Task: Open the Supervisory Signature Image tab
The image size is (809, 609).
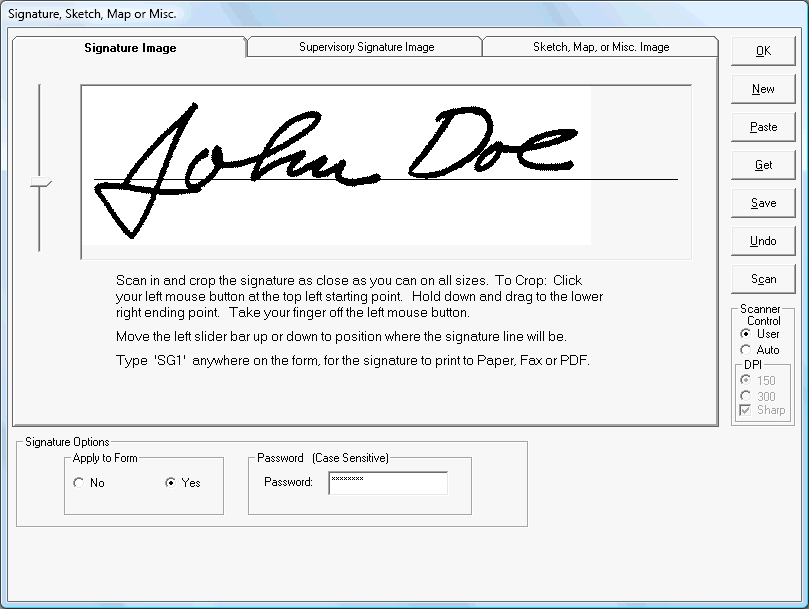Action: (x=366, y=47)
